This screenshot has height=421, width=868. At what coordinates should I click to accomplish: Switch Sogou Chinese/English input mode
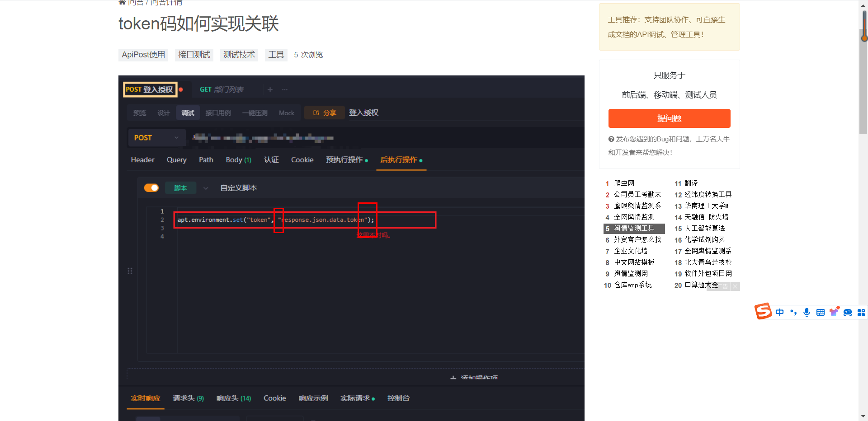pyautogui.click(x=780, y=312)
